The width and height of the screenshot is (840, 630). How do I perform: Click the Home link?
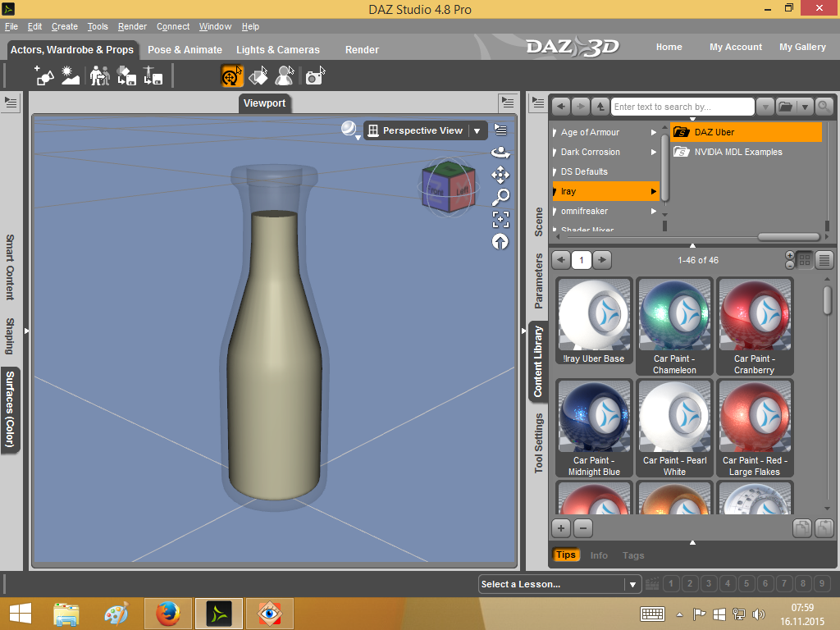(x=669, y=47)
